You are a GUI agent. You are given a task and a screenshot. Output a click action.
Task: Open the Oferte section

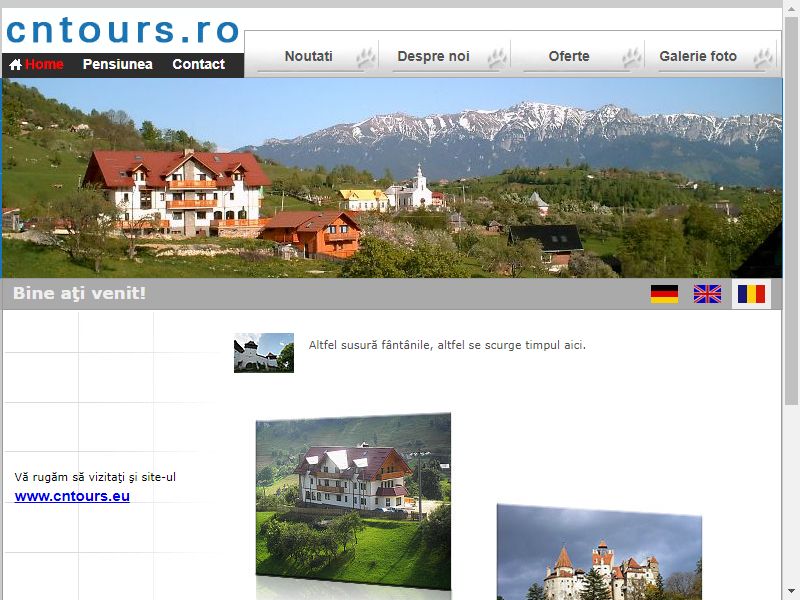[x=569, y=56]
